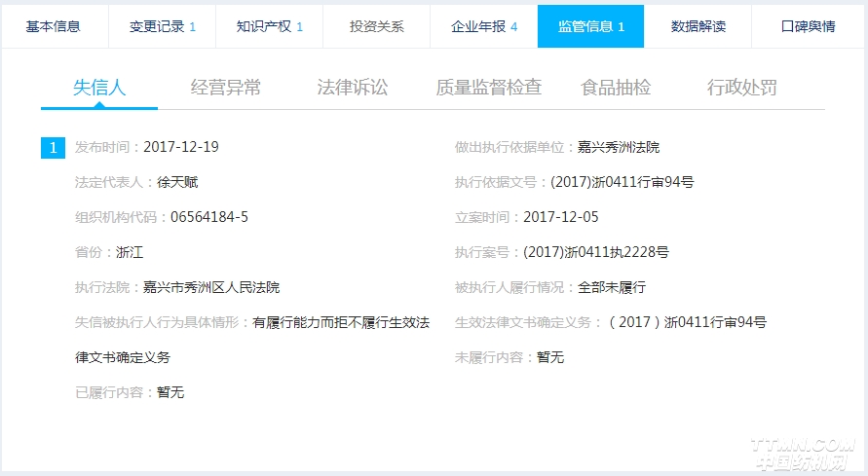Screen dimensions: 868x476
Task: Switch to the 经营异常 sub-tab
Action: 226,88
